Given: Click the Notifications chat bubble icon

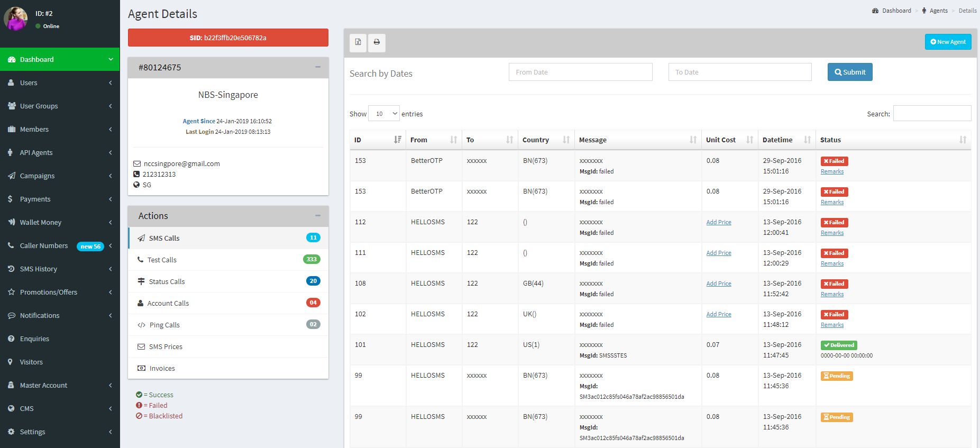Looking at the screenshot, I should 12,315.
